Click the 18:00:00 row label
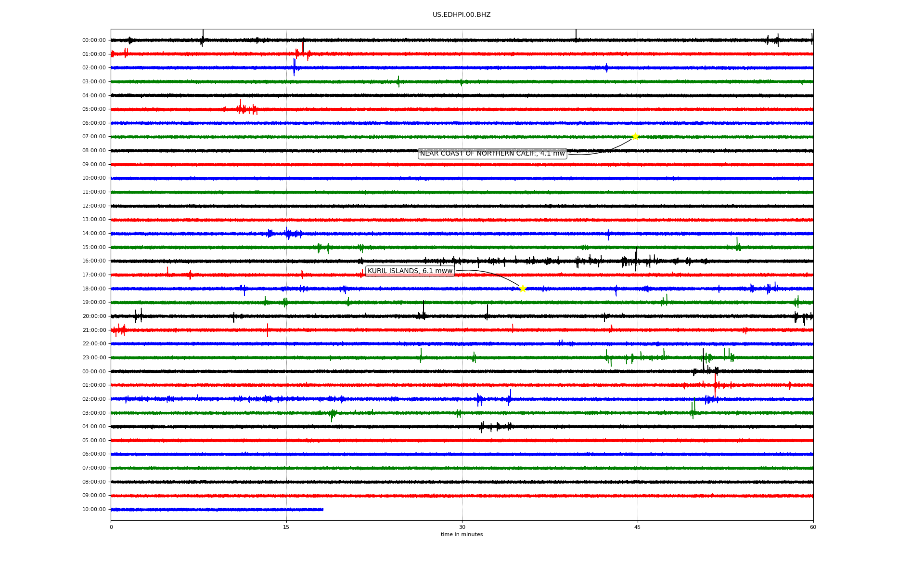The height and width of the screenshot is (578, 924). 94,289
